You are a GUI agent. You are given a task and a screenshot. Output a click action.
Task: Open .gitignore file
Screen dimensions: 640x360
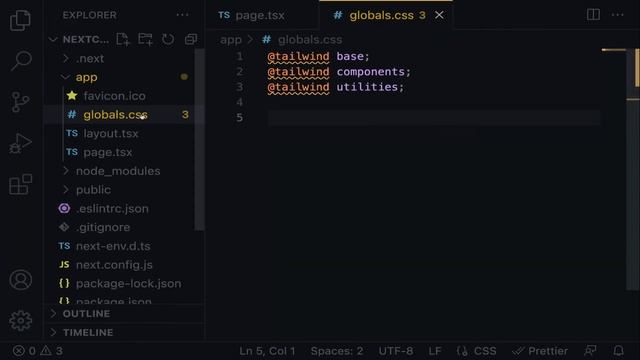[x=103, y=227]
